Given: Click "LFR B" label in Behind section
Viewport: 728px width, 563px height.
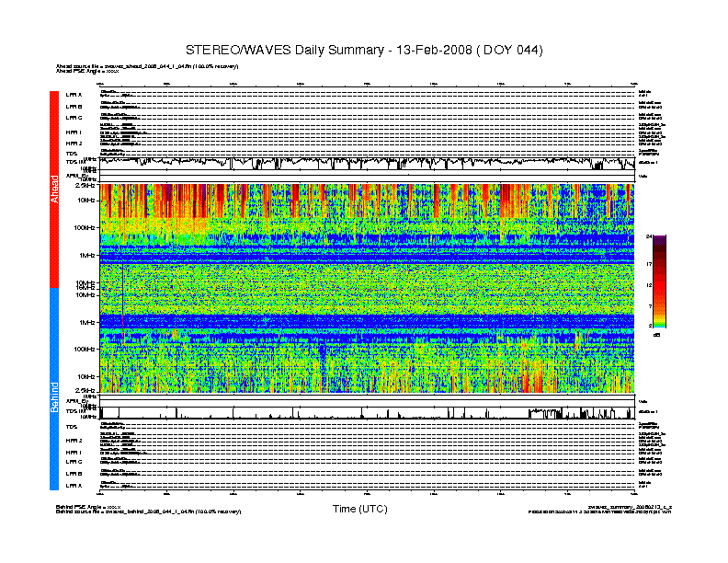Looking at the screenshot, I should click(74, 474).
